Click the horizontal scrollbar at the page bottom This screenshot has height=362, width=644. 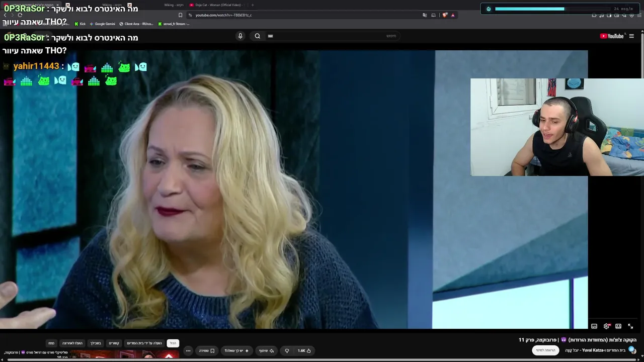322,360
